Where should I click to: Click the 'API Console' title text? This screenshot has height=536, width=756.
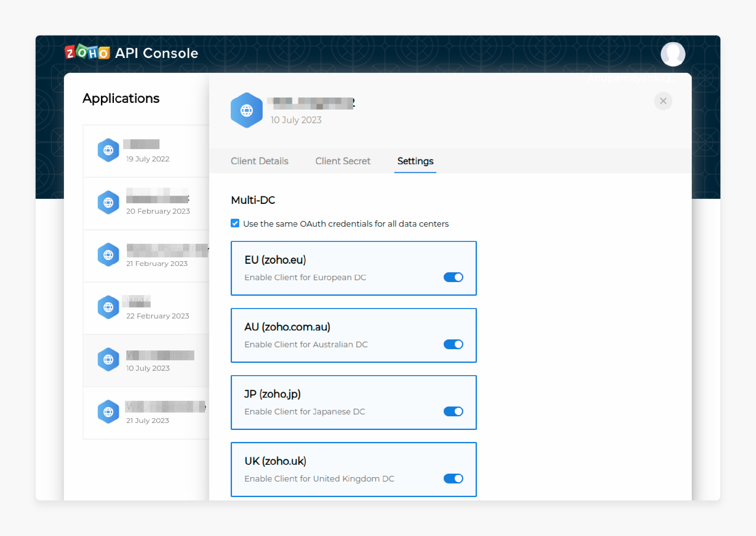click(156, 53)
